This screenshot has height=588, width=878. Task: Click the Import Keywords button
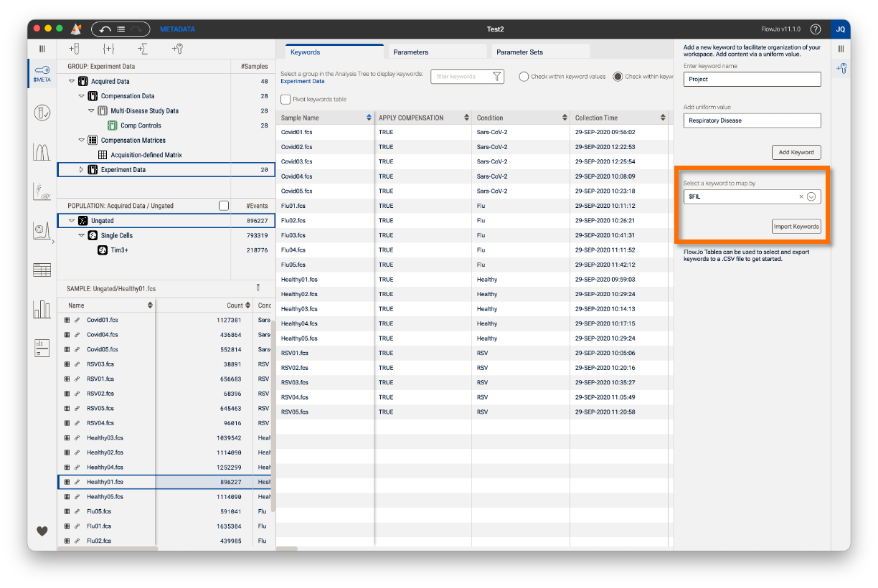point(796,227)
